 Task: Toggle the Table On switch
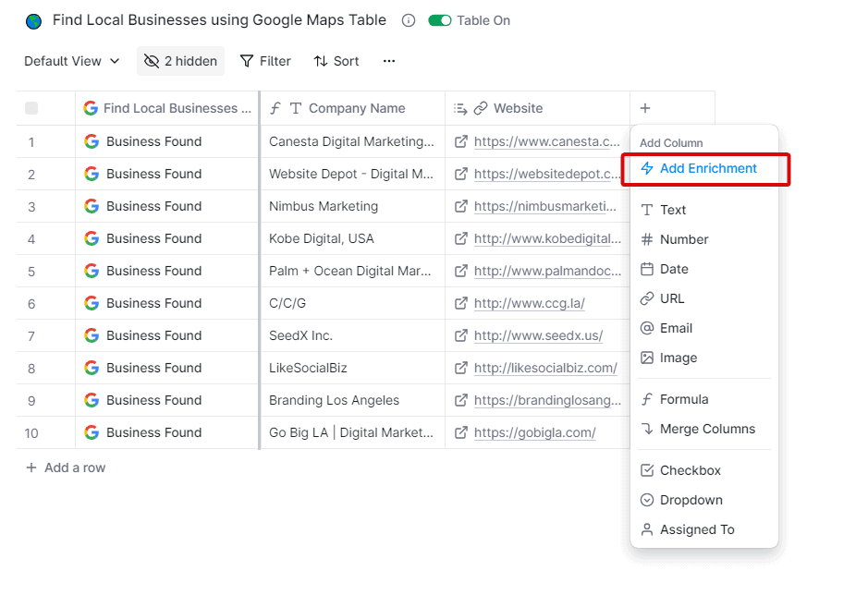coord(440,20)
